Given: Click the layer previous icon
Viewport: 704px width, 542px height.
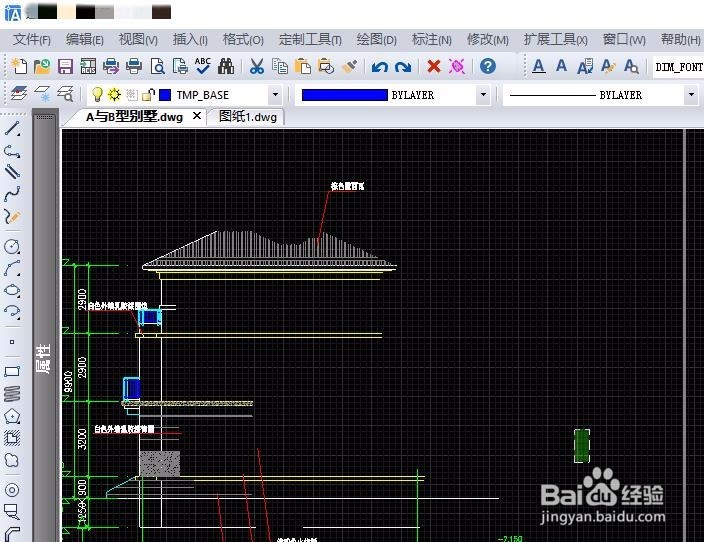Looking at the screenshot, I should pos(42,94).
